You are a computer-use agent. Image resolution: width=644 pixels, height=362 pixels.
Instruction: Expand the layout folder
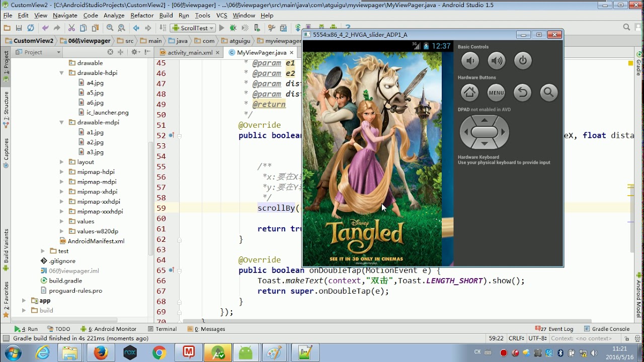point(62,162)
